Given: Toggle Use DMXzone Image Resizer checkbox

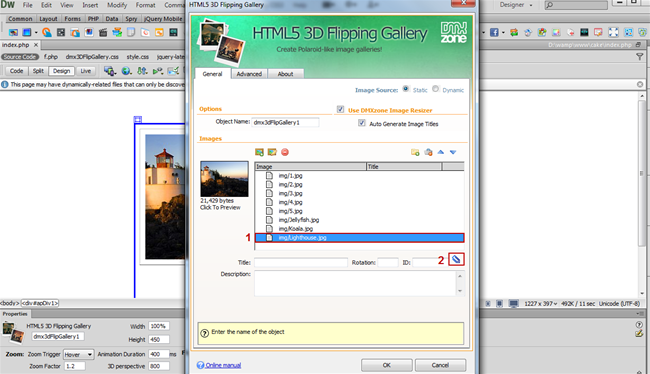Looking at the screenshot, I should pos(340,109).
